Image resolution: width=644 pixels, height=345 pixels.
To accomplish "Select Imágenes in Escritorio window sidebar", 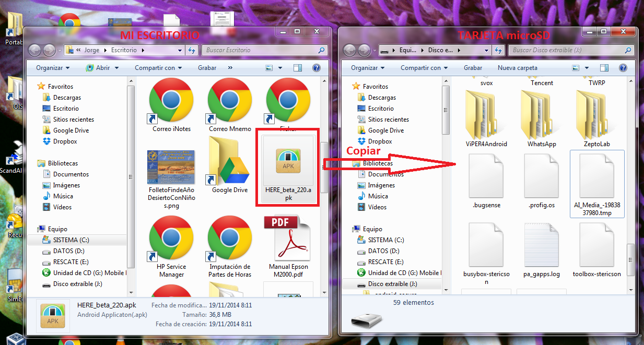I will click(x=66, y=185).
